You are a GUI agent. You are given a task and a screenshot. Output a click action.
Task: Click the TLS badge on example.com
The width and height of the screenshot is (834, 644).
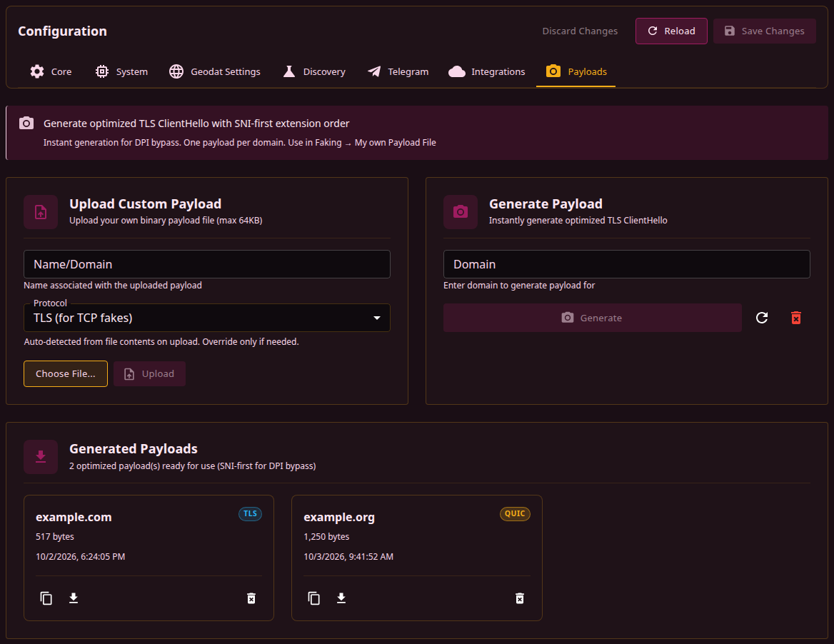click(250, 514)
